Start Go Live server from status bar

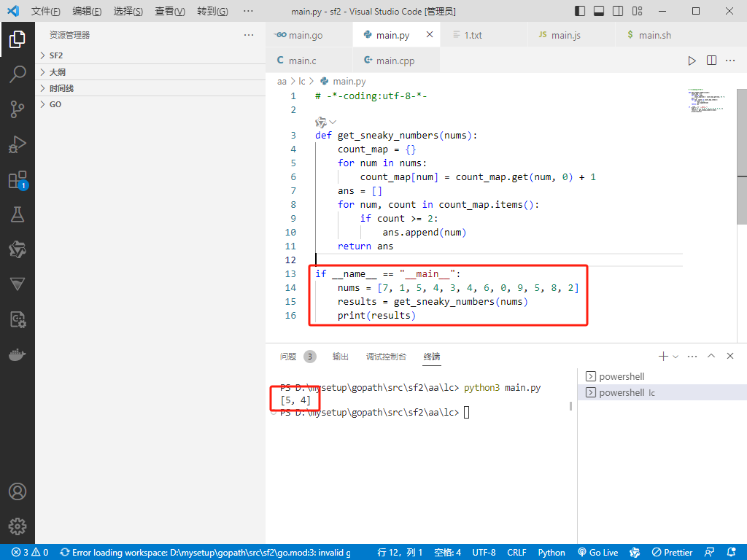(x=598, y=552)
